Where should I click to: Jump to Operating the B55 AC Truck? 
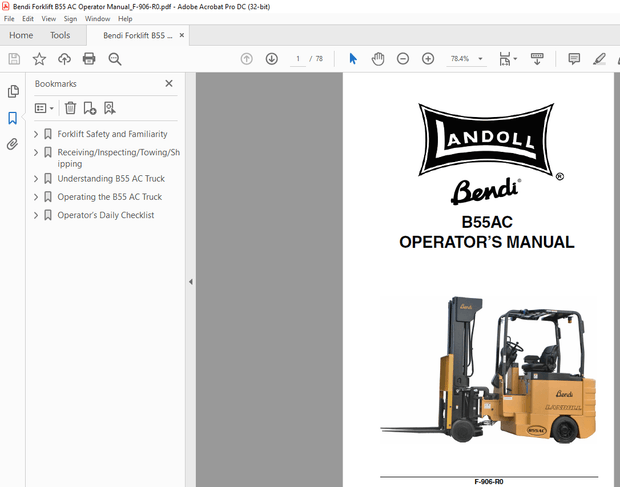(110, 197)
